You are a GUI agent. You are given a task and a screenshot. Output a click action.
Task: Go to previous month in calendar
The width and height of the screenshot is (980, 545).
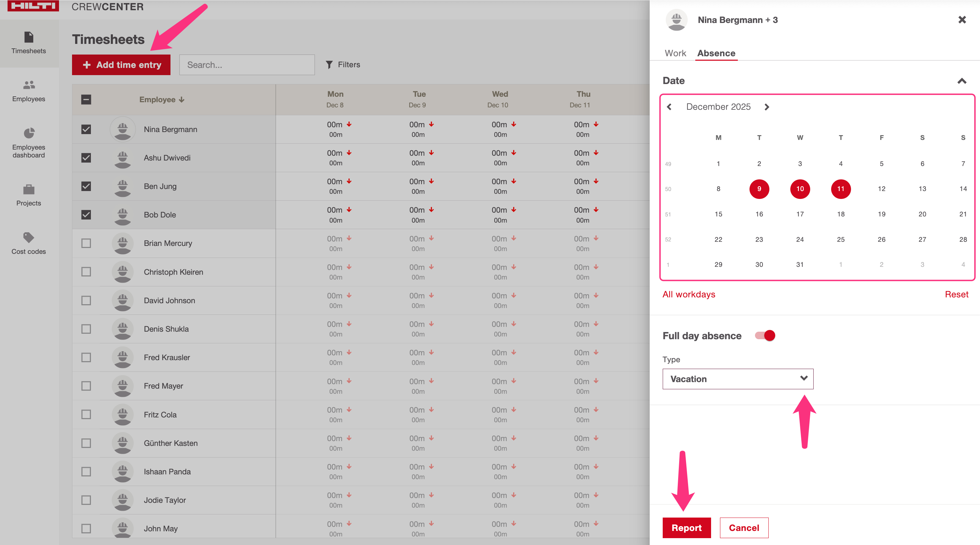pos(669,107)
